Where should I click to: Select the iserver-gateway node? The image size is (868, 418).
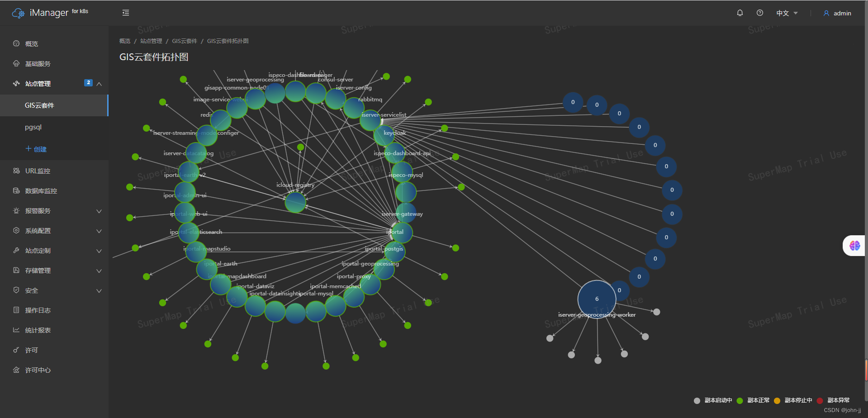(x=406, y=213)
